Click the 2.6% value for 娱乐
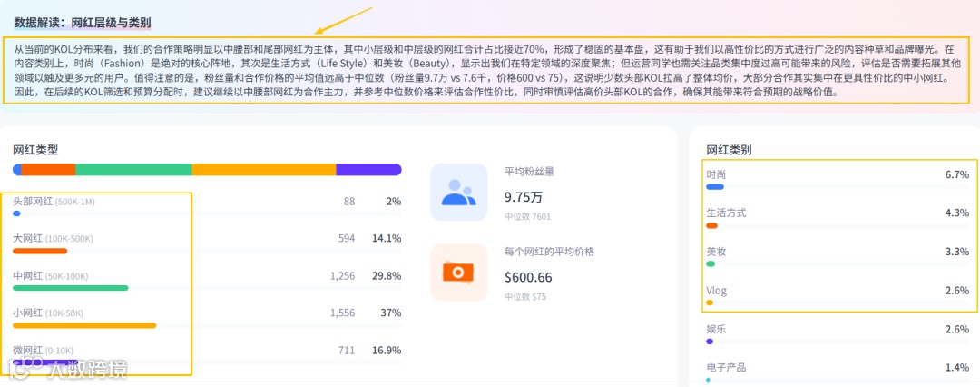Image resolution: width=980 pixels, height=387 pixels. tap(957, 330)
